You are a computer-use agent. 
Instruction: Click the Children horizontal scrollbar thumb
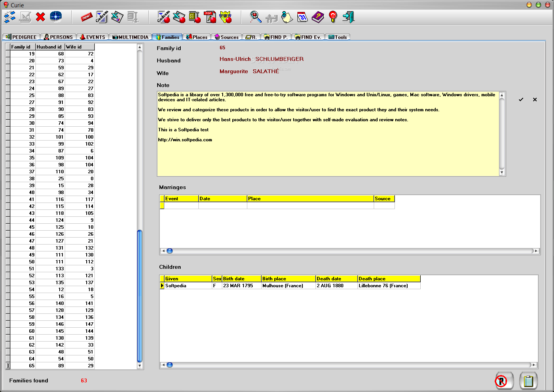(x=170, y=365)
